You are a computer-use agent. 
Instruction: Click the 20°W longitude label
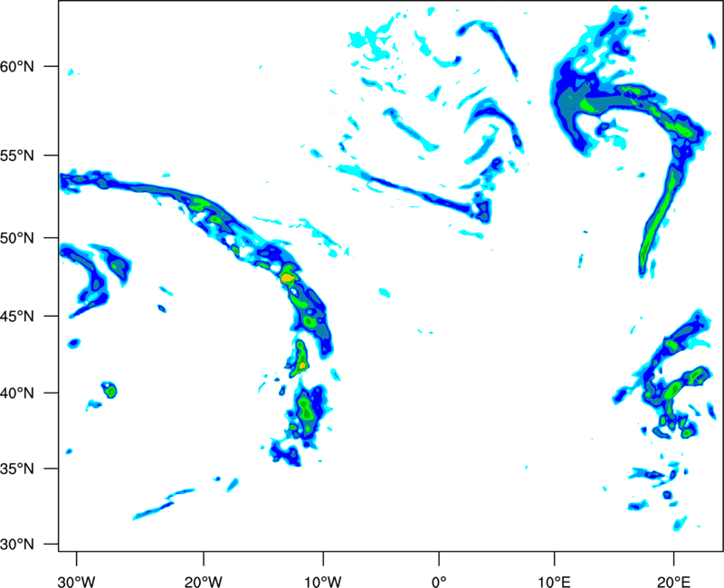click(x=203, y=582)
